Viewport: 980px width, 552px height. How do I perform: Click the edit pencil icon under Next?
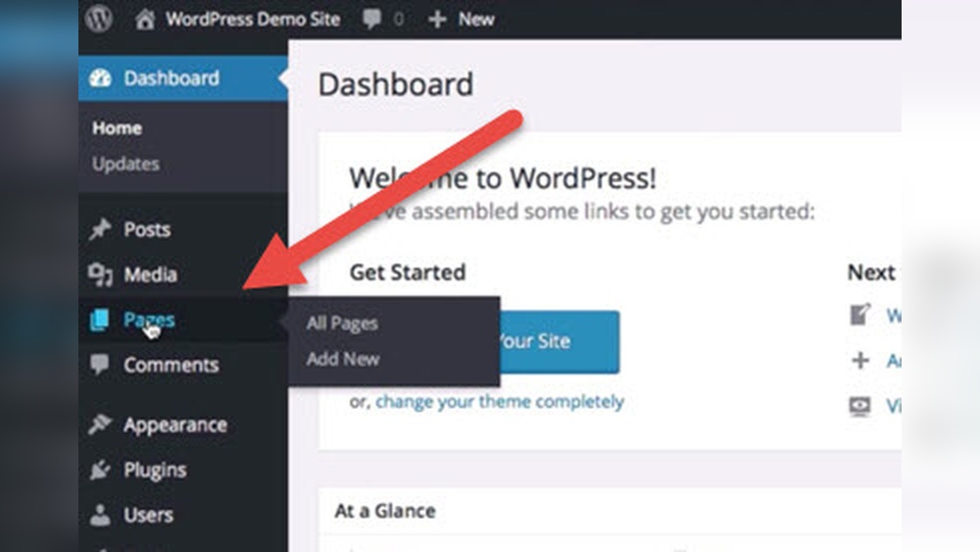pyautogui.click(x=860, y=315)
